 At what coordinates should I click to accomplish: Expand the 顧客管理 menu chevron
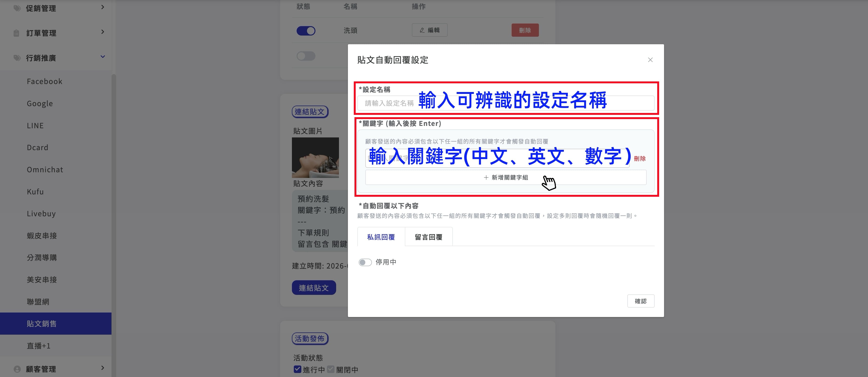point(102,368)
